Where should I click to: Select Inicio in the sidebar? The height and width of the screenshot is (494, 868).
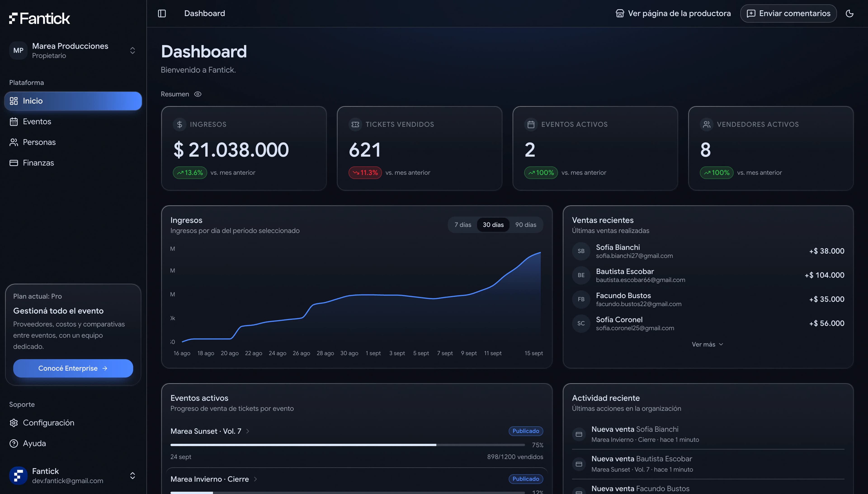tap(73, 101)
